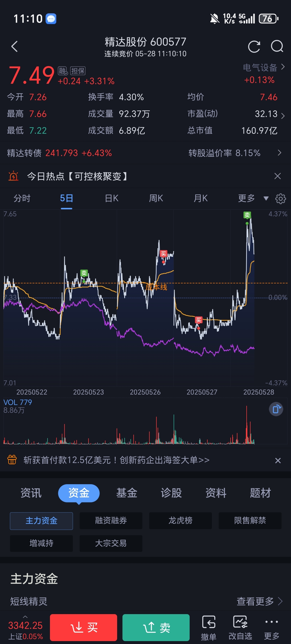Tap the 转股溢价率 8.15% value
This screenshot has height=644, width=291.
point(224,153)
